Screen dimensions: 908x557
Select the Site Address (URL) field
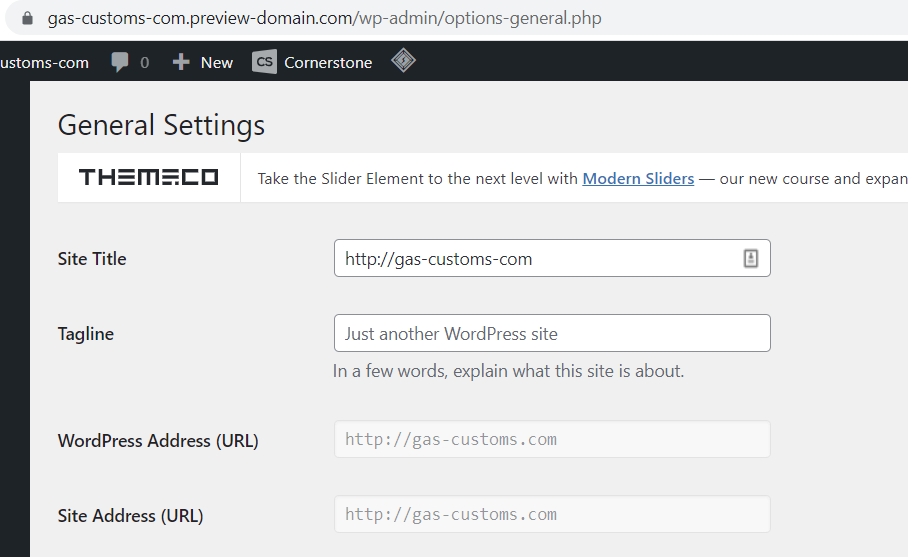[551, 514]
